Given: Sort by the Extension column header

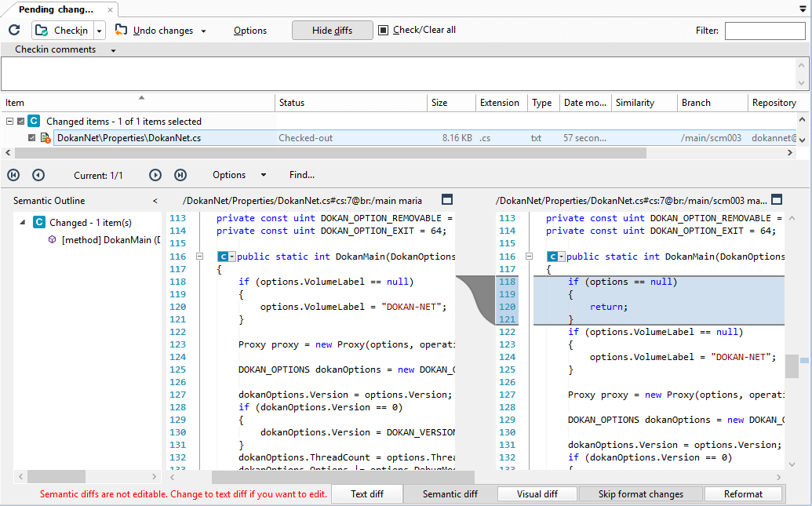Looking at the screenshot, I should [501, 103].
